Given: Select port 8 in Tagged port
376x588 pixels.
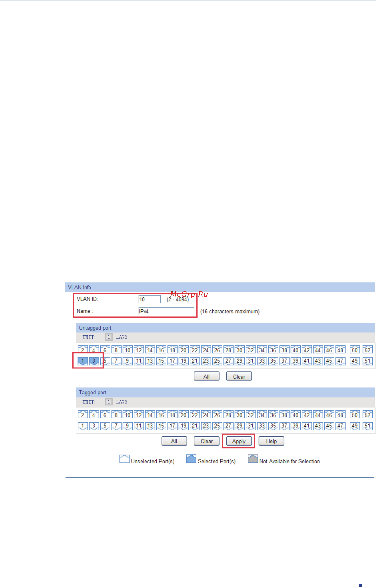Looking at the screenshot, I should pyautogui.click(x=116, y=415).
